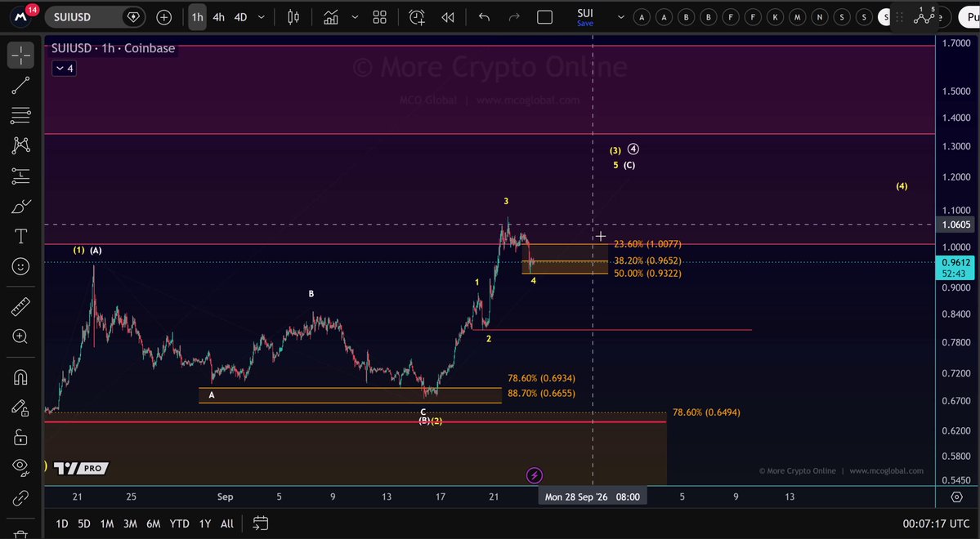This screenshot has height=539, width=980.
Task: Hide all drawings with eye icon
Action: tap(20, 467)
